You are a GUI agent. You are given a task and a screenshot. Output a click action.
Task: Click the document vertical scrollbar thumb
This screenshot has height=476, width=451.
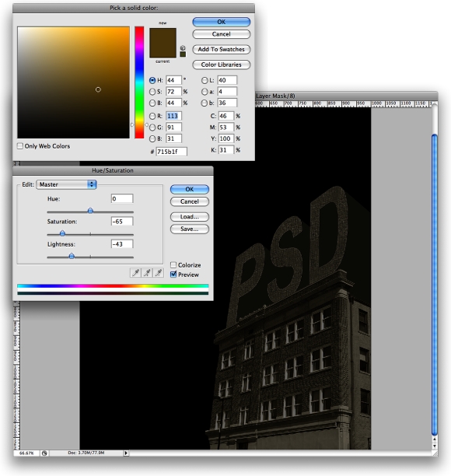[x=435, y=284]
